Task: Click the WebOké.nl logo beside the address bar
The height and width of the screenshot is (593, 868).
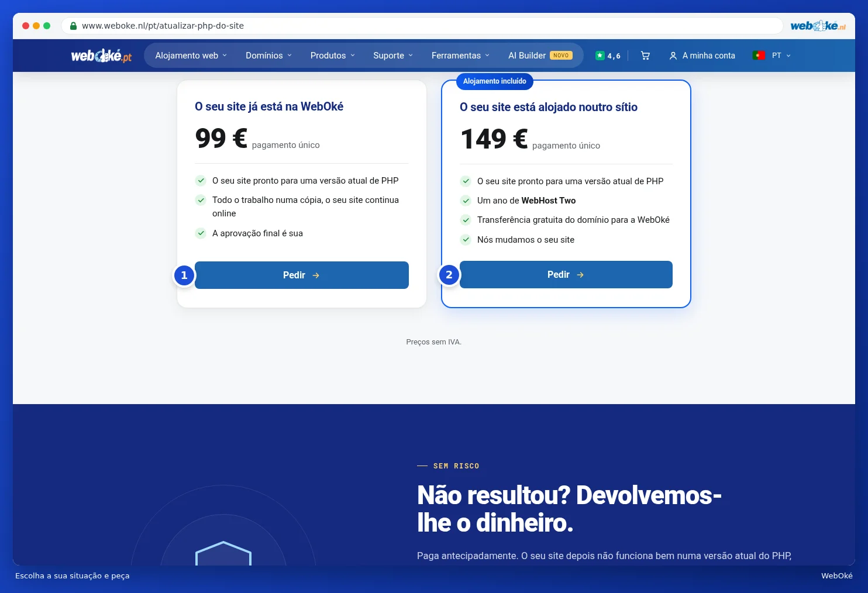Action: pyautogui.click(x=818, y=26)
